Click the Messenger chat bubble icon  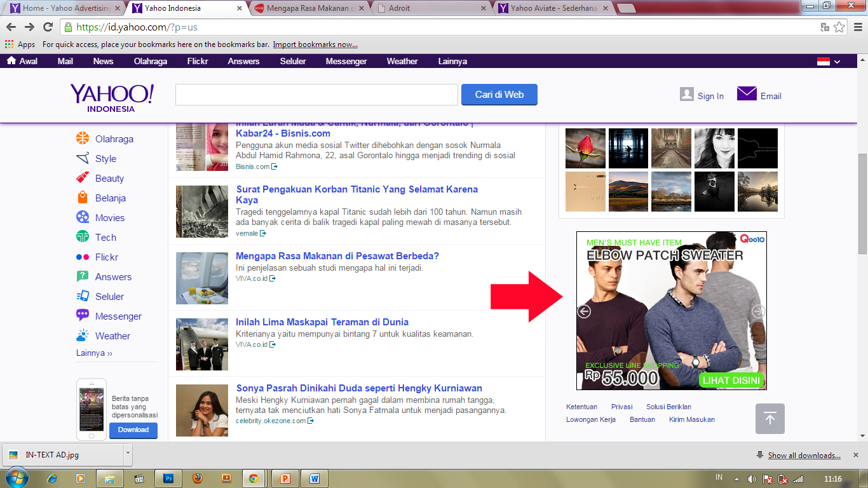point(83,316)
